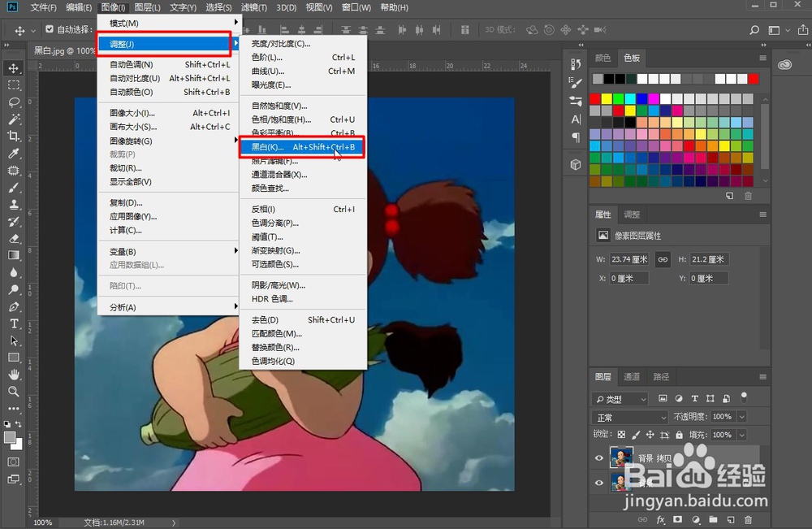
Task: Select the Zoom tool
Action: coord(14,391)
